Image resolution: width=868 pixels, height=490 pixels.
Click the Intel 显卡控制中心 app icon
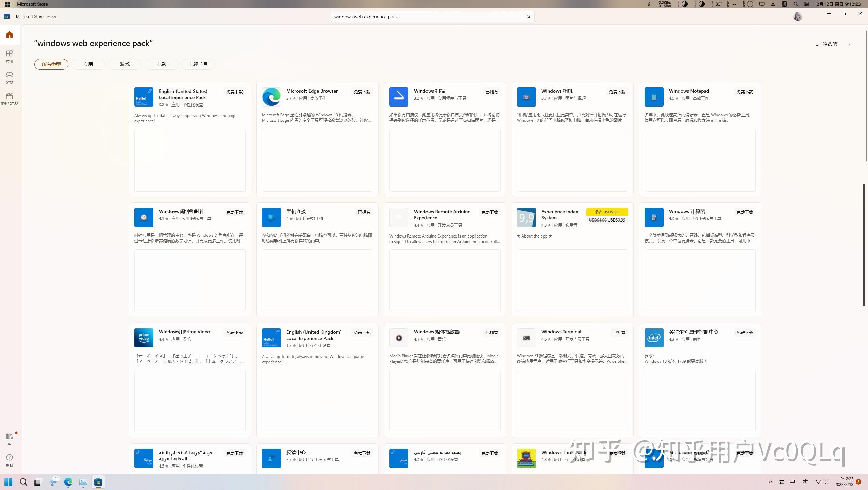pos(654,338)
